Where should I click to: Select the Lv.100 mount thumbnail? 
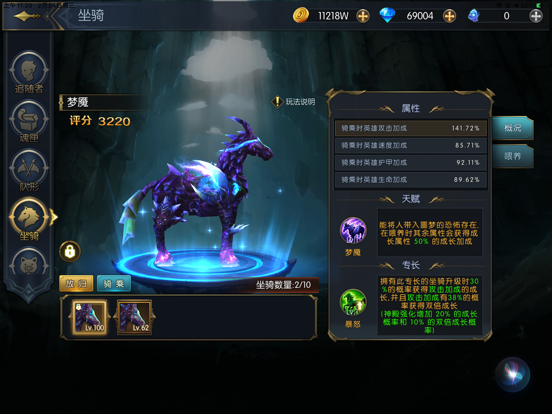click(90, 316)
